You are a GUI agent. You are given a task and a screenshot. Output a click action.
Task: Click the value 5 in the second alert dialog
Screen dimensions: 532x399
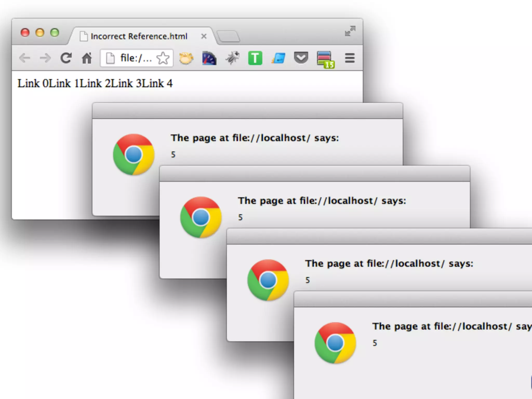[241, 217]
